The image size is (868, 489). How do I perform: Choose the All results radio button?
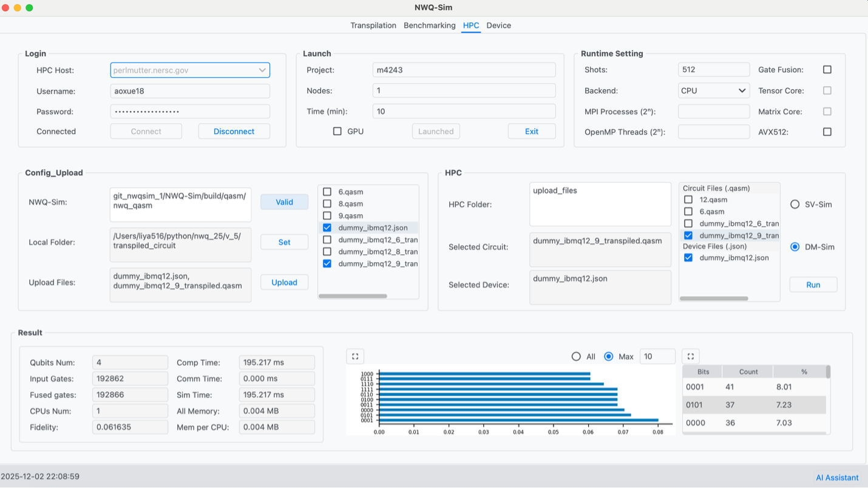(x=577, y=357)
